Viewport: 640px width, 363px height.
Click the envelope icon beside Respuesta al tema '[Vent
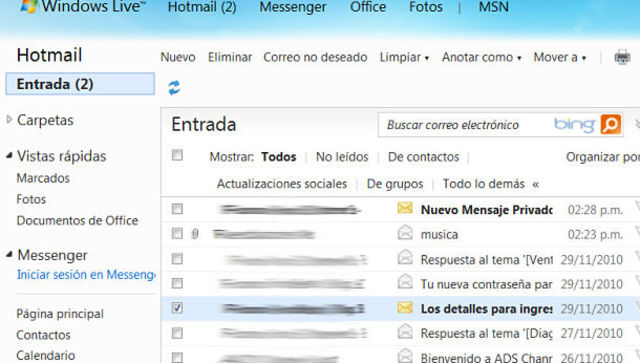tap(405, 257)
